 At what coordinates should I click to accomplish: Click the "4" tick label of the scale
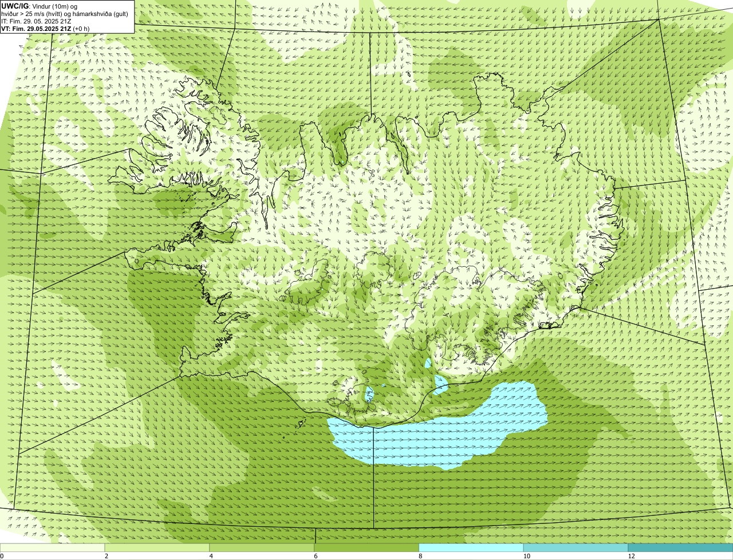coord(211,556)
